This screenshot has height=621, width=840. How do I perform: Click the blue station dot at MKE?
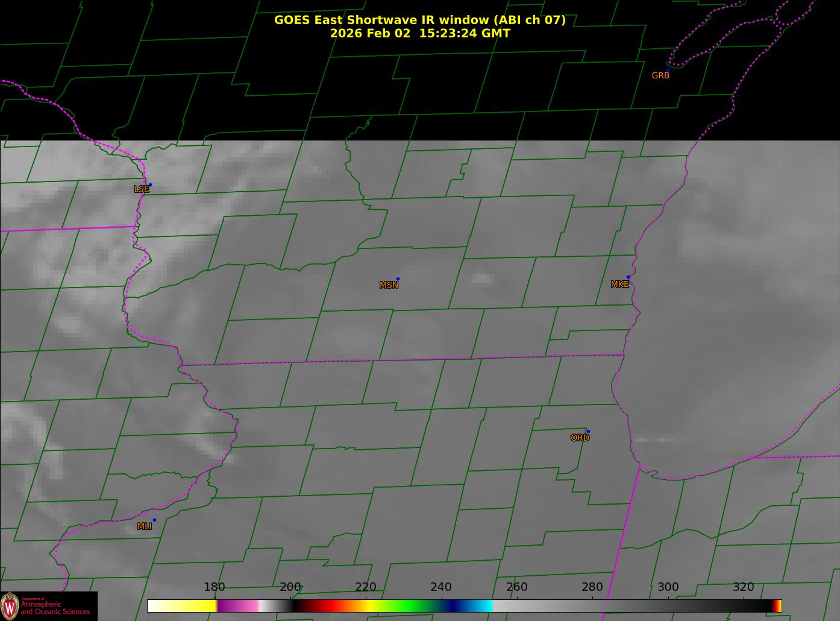628,277
